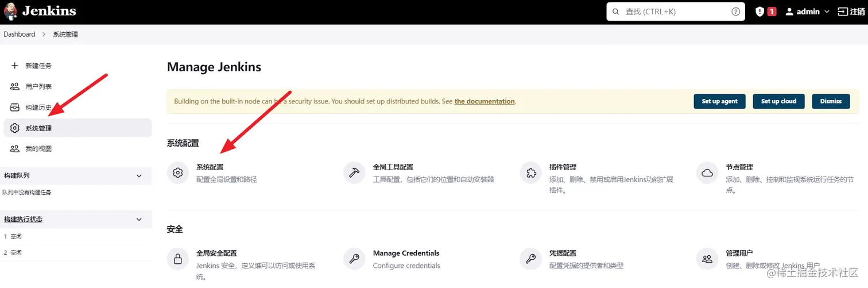This screenshot has width=868, height=288.
Task: Click the 配置全局设置和路径 description
Action: coord(227,179)
